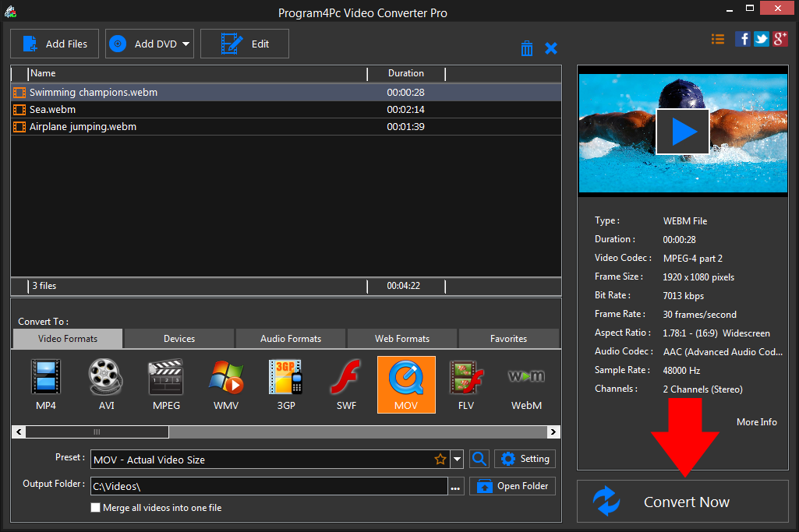This screenshot has height=532, width=799.
Task: Click the delete trash icon above file list
Action: 527,48
